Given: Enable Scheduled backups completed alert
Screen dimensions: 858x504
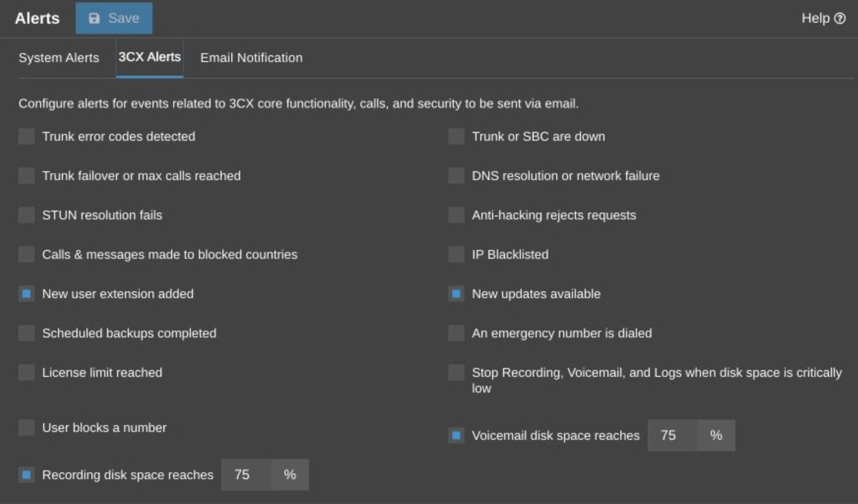Looking at the screenshot, I should pyautogui.click(x=26, y=333).
